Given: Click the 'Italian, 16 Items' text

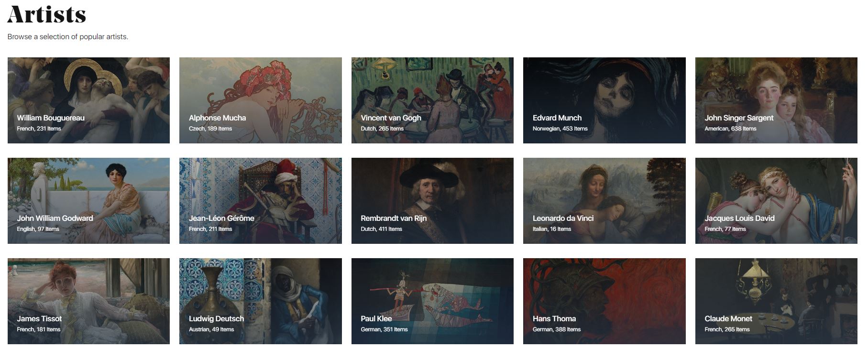Looking at the screenshot, I should pyautogui.click(x=552, y=229).
